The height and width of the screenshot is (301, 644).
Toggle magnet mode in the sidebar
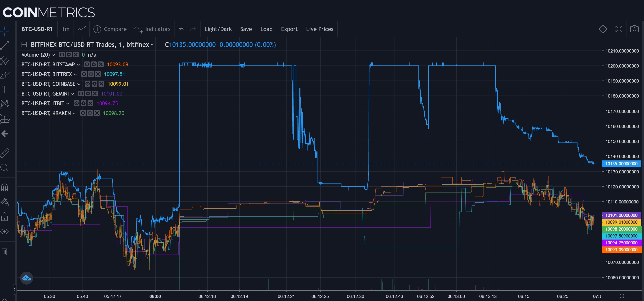(x=5, y=187)
